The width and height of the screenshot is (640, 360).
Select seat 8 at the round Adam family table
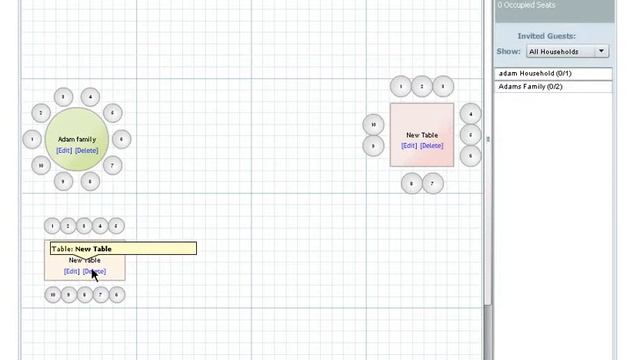(x=90, y=181)
